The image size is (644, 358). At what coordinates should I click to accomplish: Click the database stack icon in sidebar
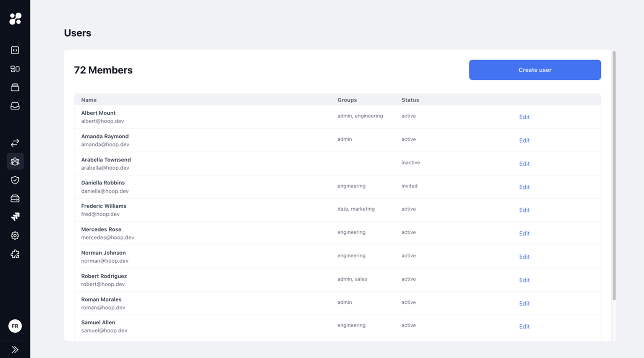(15, 198)
